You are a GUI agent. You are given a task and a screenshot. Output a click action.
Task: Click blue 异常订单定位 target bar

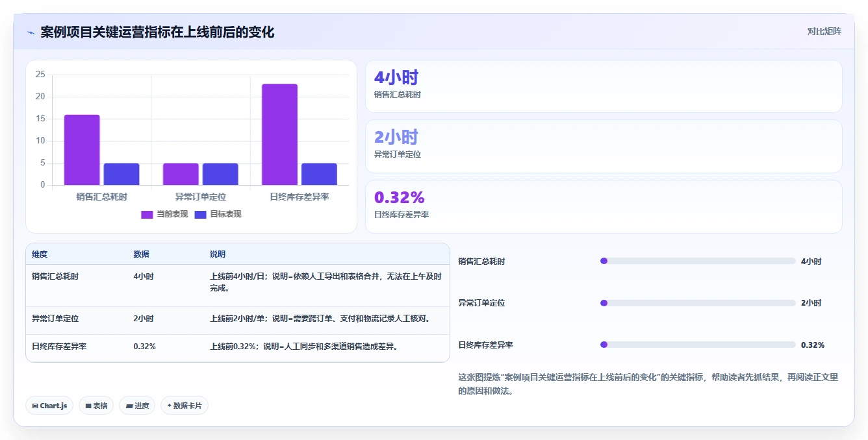click(x=220, y=174)
